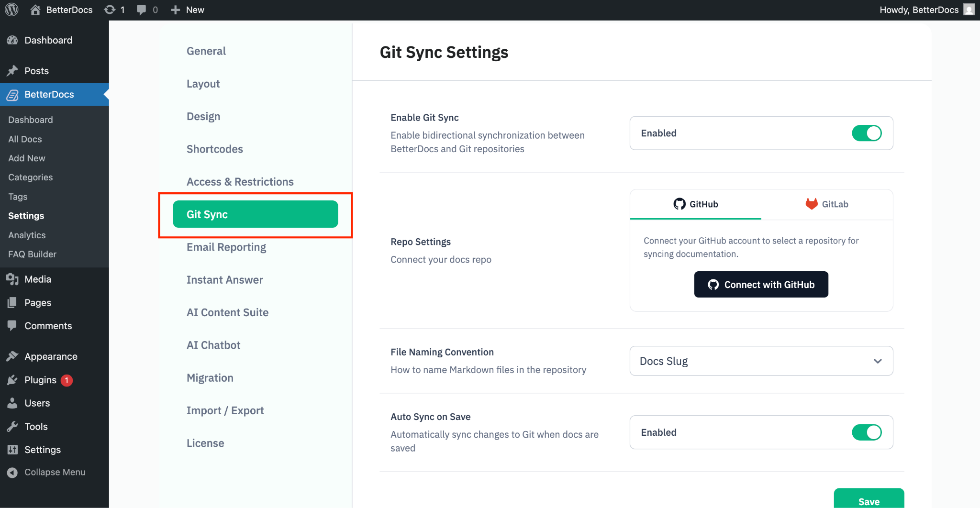Open the General settings tab

coord(206,51)
